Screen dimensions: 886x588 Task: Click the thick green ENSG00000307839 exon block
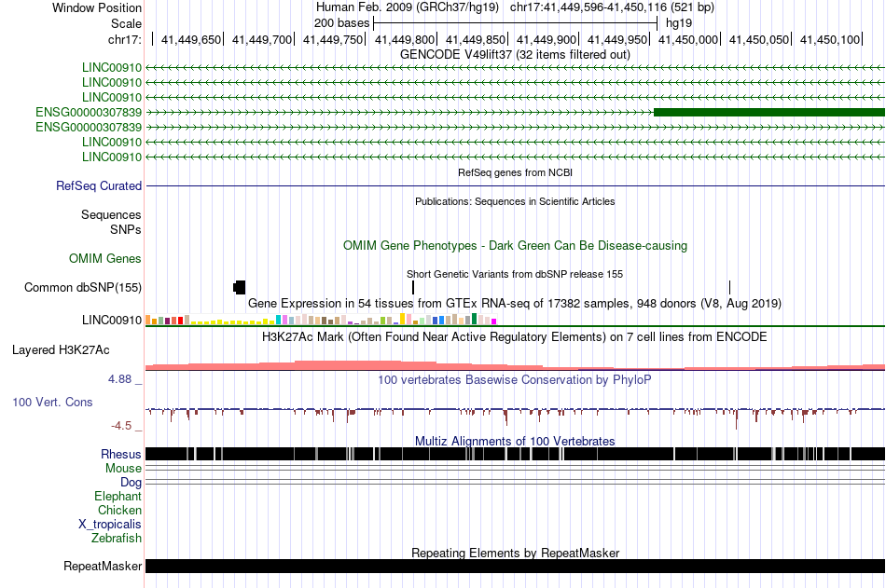(x=769, y=113)
